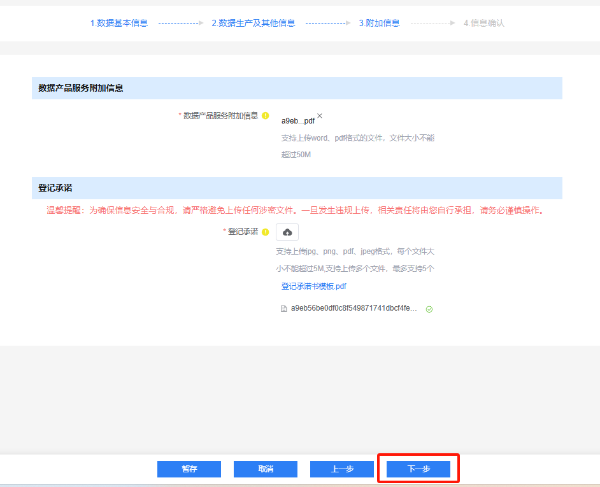Screen dimensions: 600x487
Task: Remove the uploaded a9eb...pdf file with X
Action: [320, 116]
